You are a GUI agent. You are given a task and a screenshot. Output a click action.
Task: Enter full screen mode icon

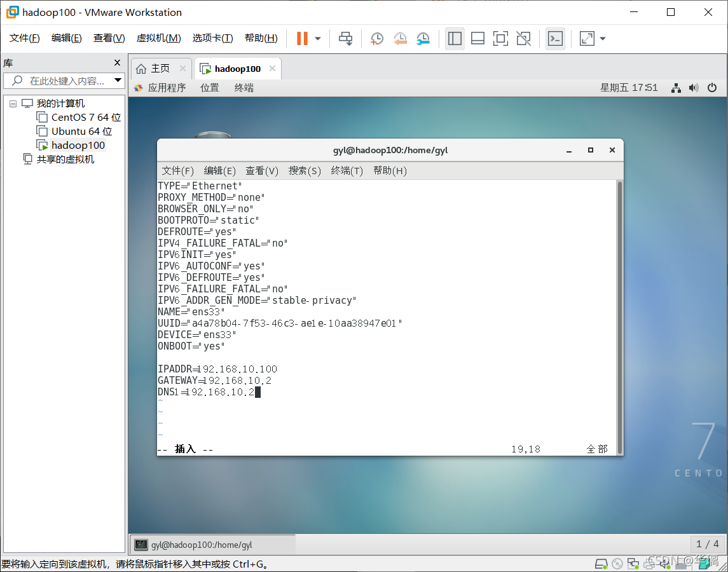click(x=500, y=38)
